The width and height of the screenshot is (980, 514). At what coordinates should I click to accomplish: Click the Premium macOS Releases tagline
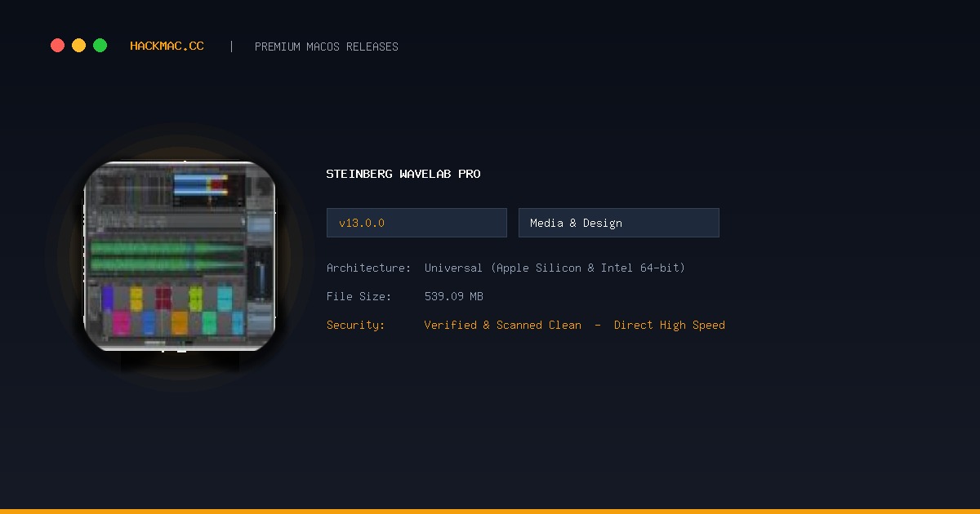[x=327, y=47]
